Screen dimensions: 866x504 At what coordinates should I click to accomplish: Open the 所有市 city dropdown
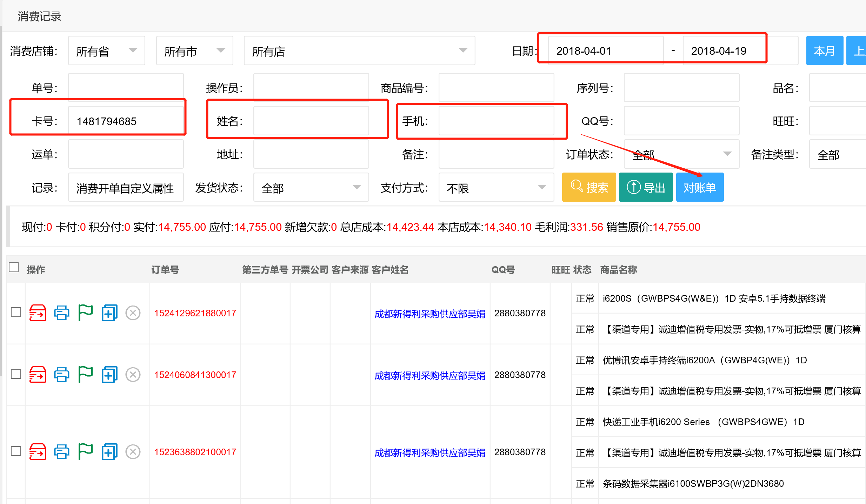tap(195, 51)
